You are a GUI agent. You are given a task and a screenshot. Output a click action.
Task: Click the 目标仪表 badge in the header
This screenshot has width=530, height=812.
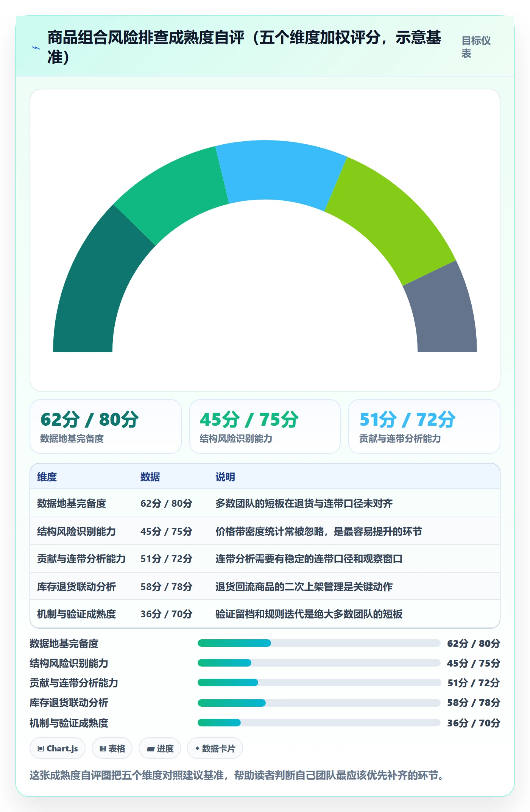tap(476, 47)
